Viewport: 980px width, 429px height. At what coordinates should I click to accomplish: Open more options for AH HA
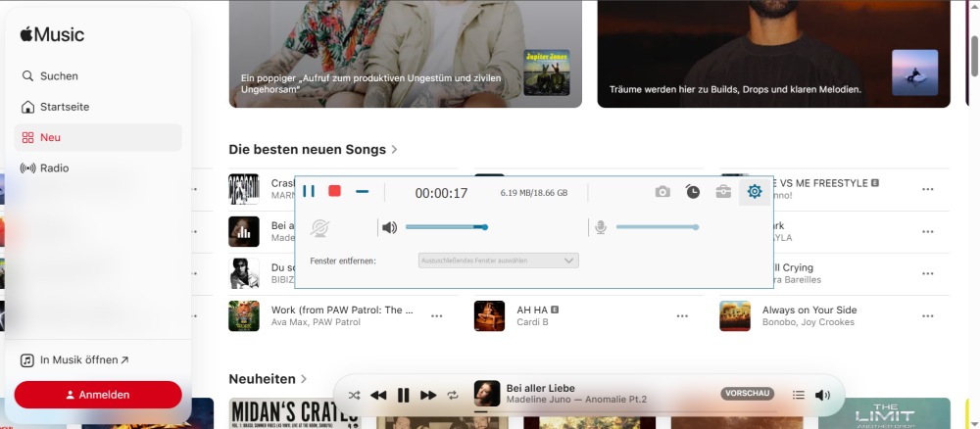click(x=682, y=316)
